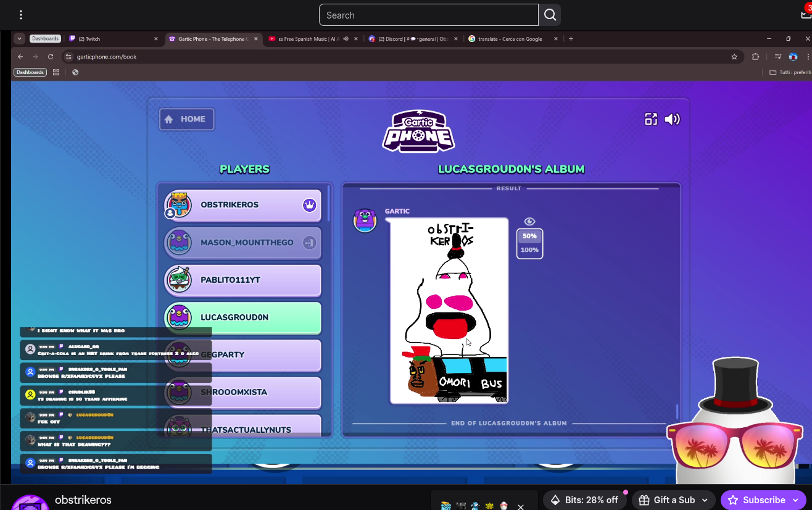The width and height of the screenshot is (812, 510).
Task: Open the media controls icon in toolbar
Action: coord(778,57)
